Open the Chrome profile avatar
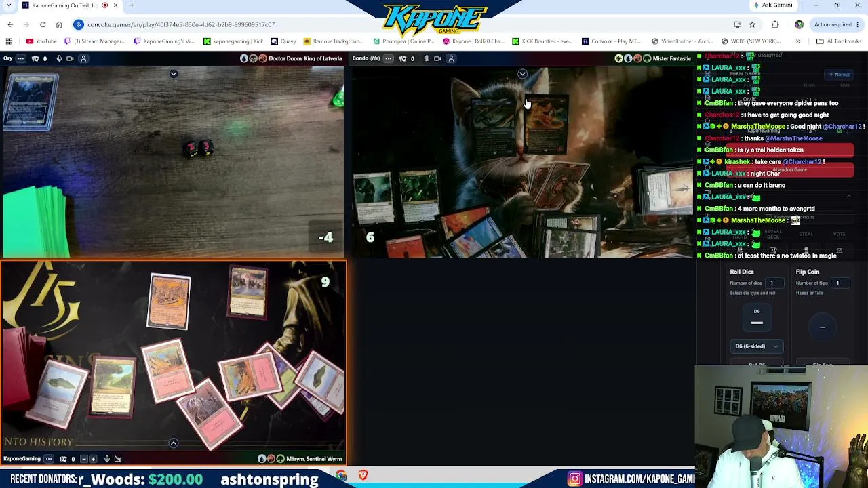The height and width of the screenshot is (488, 868). click(799, 24)
